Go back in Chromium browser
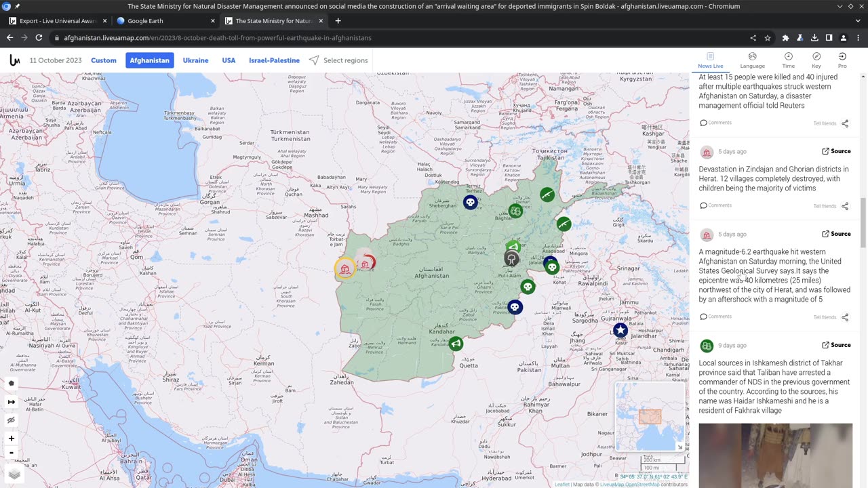Screen dimensions: 868x488 coord(9,38)
